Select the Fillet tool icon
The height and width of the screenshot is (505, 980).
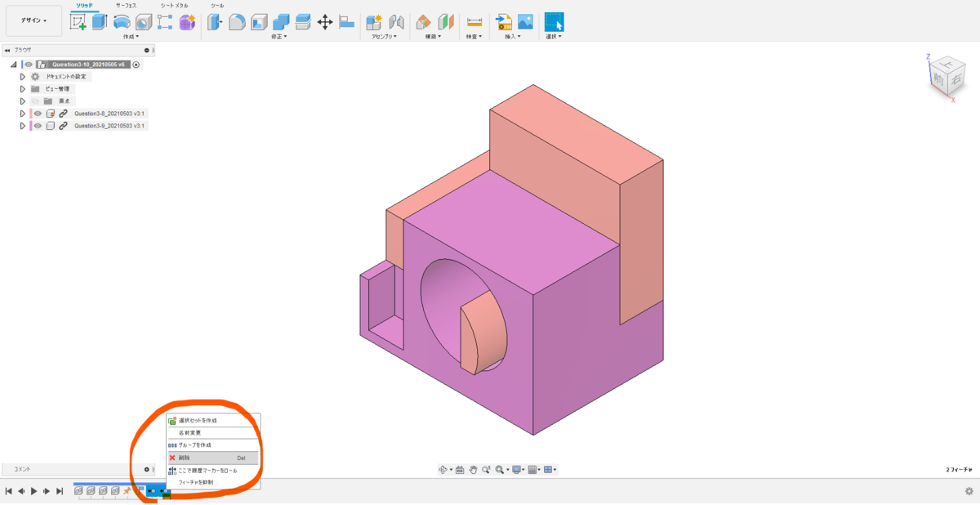237,22
